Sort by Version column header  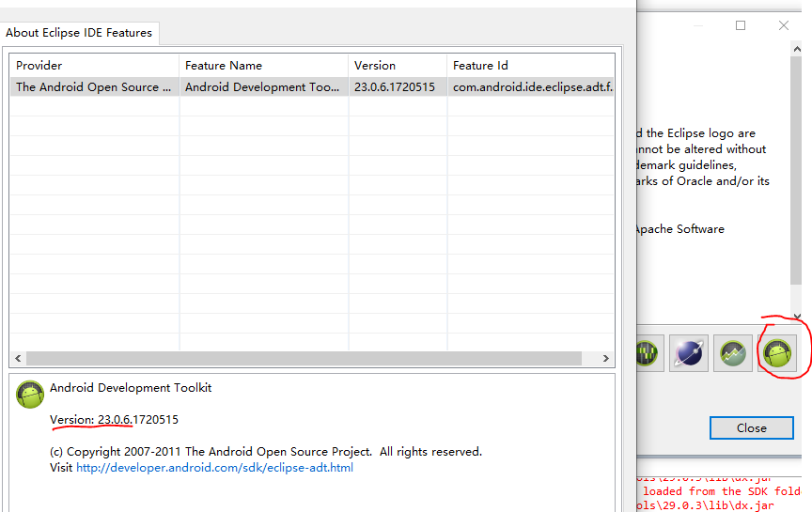(x=398, y=65)
